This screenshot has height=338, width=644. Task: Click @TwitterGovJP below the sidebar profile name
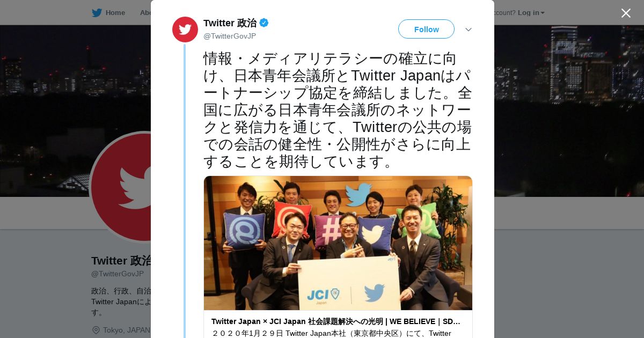[118, 274]
